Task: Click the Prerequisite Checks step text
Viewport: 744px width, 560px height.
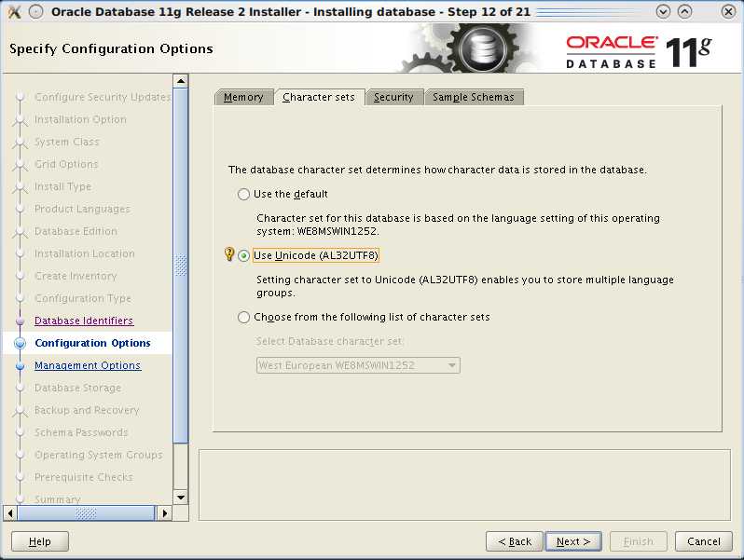Action: point(84,477)
